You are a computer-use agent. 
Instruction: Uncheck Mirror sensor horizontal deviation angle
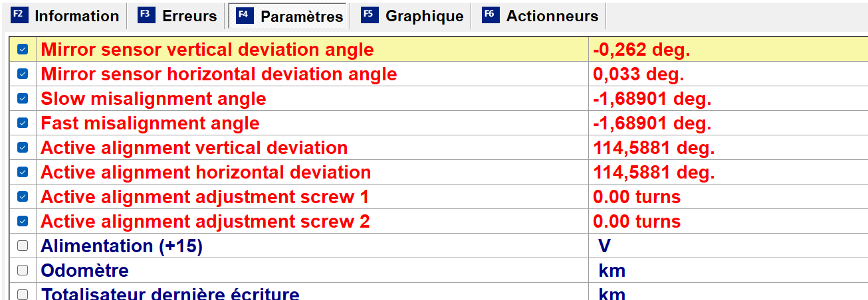pyautogui.click(x=23, y=74)
